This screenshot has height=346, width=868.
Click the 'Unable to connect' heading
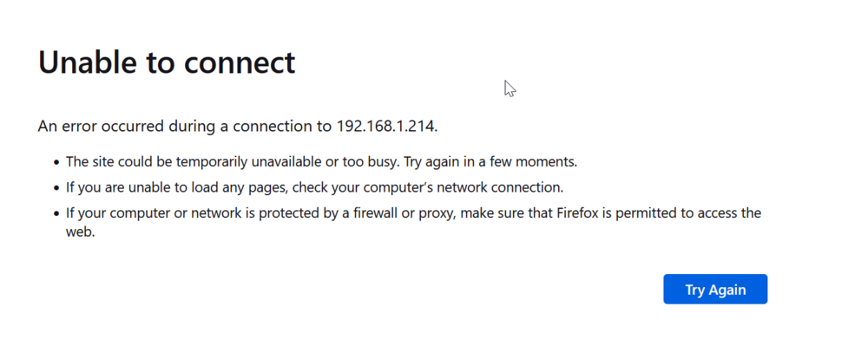point(167,62)
